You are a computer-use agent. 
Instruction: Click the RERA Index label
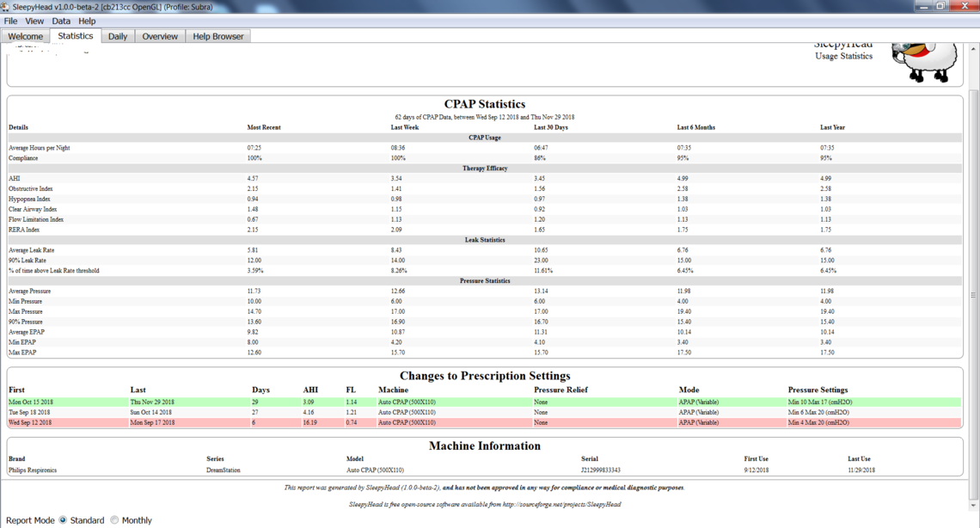24,230
